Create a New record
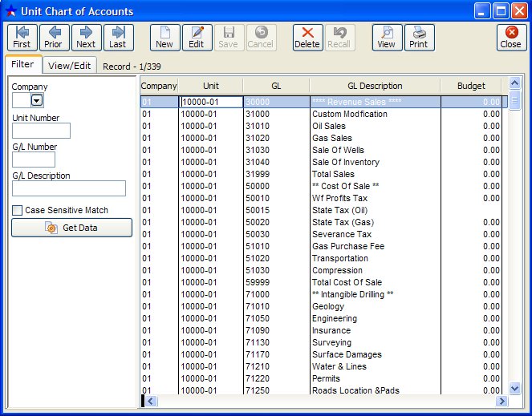 (x=164, y=38)
